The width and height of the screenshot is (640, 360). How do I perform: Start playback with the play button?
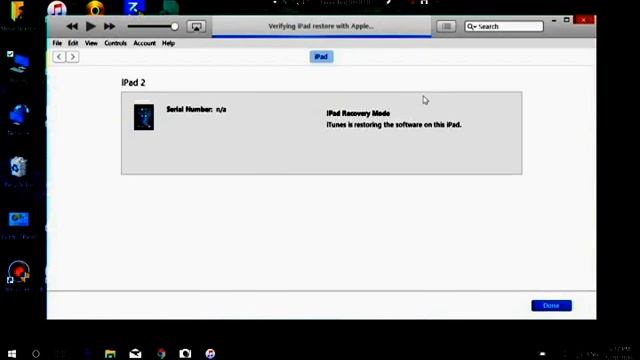coord(91,27)
